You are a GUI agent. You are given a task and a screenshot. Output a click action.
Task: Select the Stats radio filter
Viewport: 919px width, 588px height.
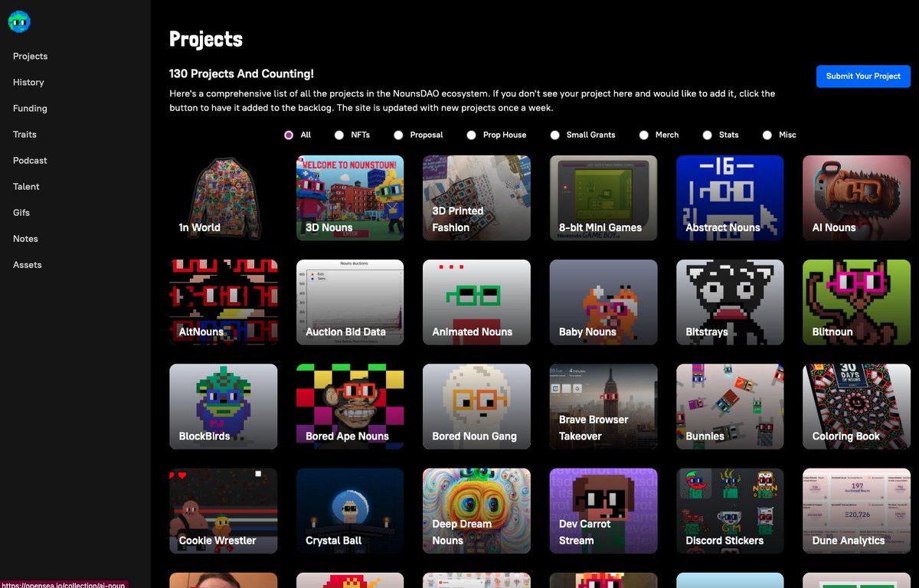708,135
